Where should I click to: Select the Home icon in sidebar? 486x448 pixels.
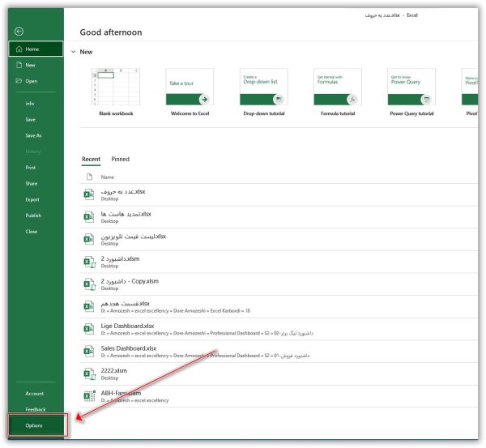tap(18, 49)
